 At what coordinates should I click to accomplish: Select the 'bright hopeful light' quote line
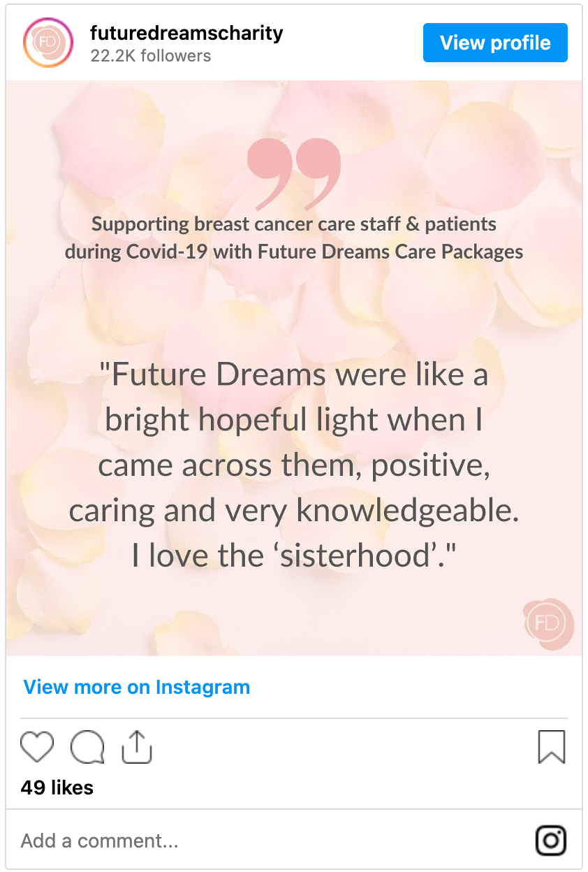click(x=294, y=421)
